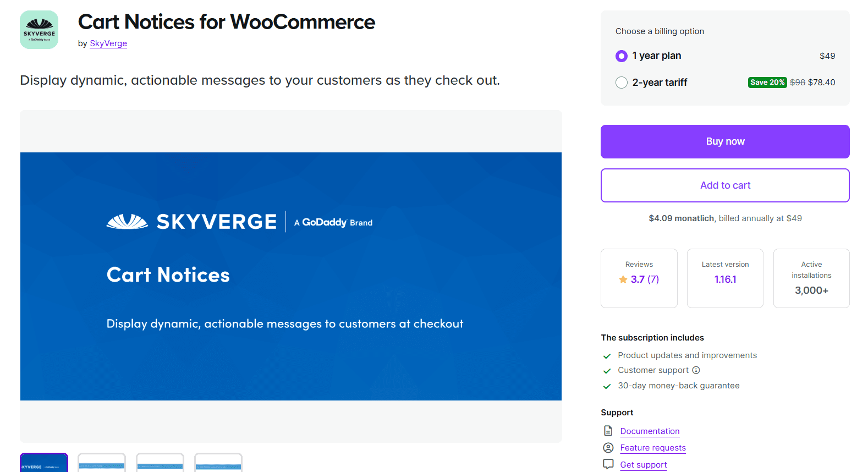The image size is (868, 472).
Task: Click the info icon beside Customer support
Action: (x=697, y=370)
